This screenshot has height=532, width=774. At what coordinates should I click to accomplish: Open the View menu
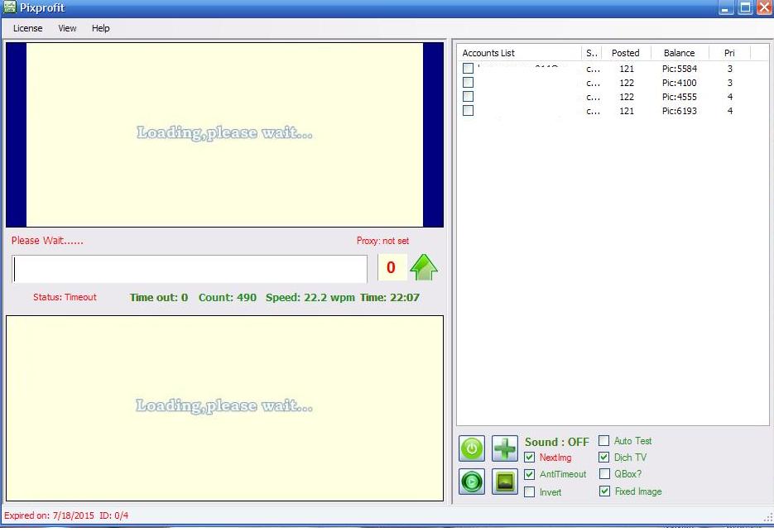pyautogui.click(x=67, y=28)
